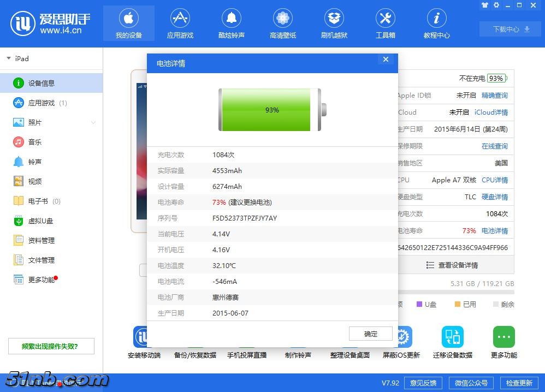Viewport: 545px width, 392px height.
Task: Open the 电池详情 link
Action: (x=494, y=231)
